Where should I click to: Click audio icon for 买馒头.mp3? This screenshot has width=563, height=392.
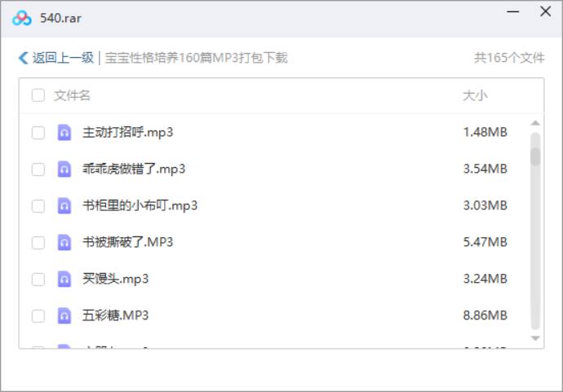pos(64,280)
